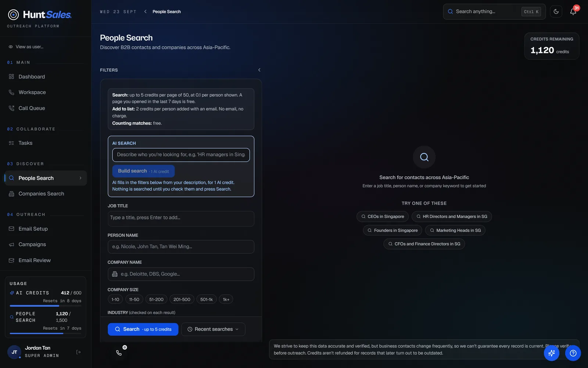Toggle company size 1-10 chip
The width and height of the screenshot is (588, 368).
(115, 300)
